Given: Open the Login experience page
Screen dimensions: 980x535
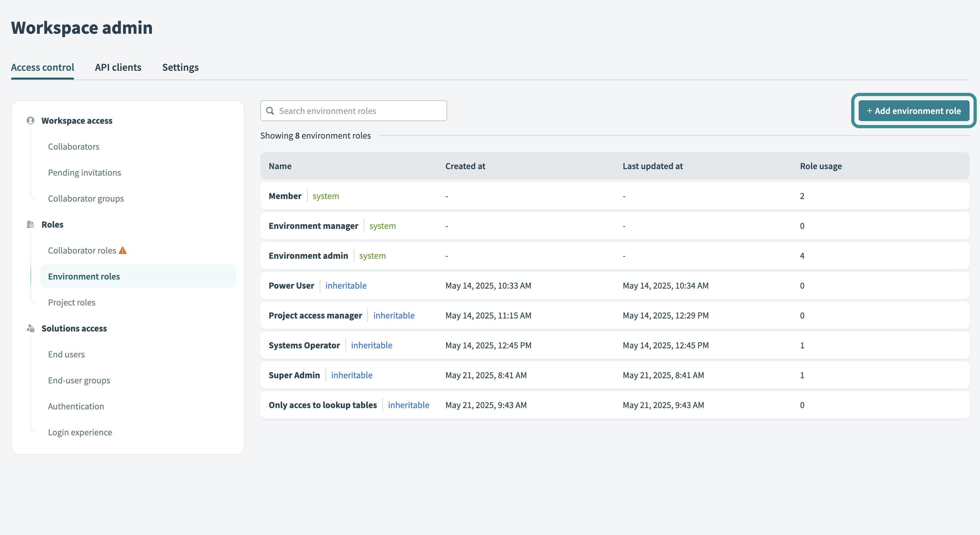Looking at the screenshot, I should 80,432.
